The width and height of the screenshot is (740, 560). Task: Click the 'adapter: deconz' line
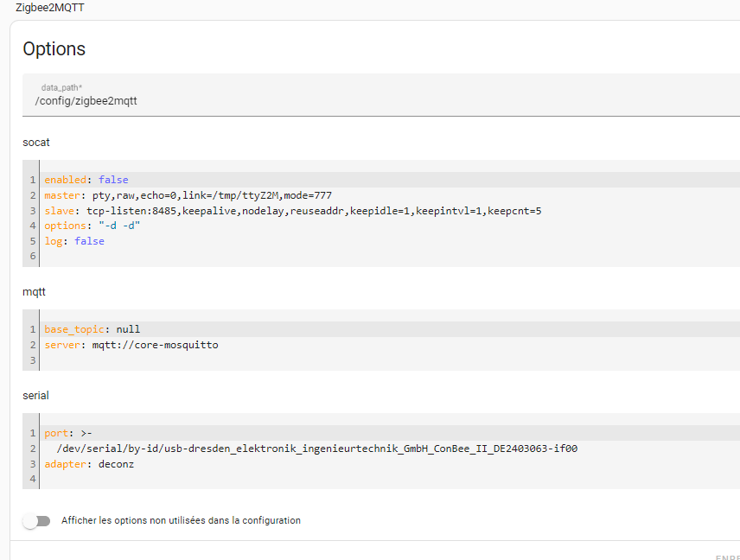point(89,464)
